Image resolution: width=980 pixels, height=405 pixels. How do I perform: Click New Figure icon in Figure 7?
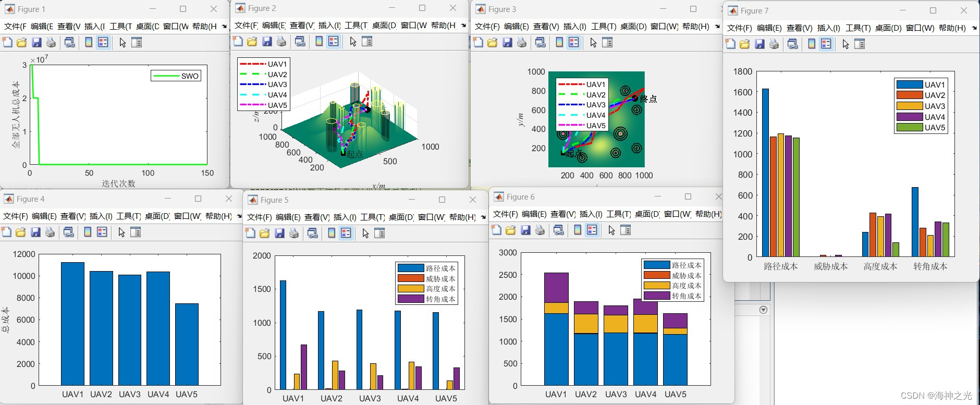[x=730, y=44]
